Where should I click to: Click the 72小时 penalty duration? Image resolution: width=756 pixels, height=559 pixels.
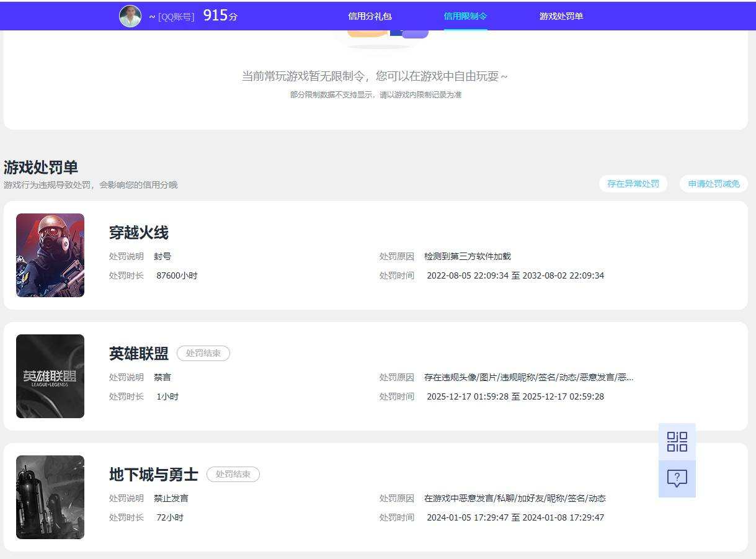170,517
